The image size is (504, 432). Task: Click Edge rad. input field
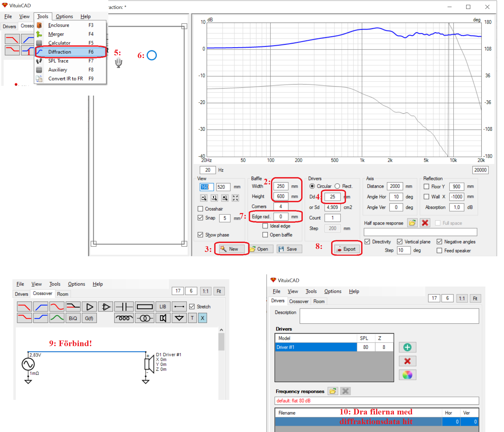coord(281,217)
